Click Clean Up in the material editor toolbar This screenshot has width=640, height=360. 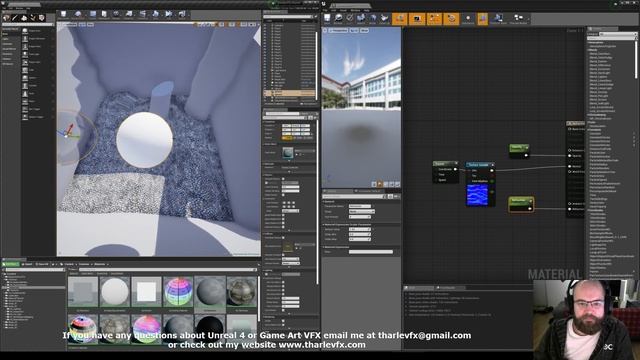[x=384, y=19]
